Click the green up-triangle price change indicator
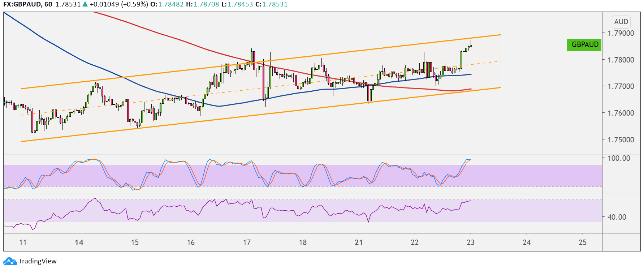Viewport: 644px width, 271px height. click(x=85, y=4)
